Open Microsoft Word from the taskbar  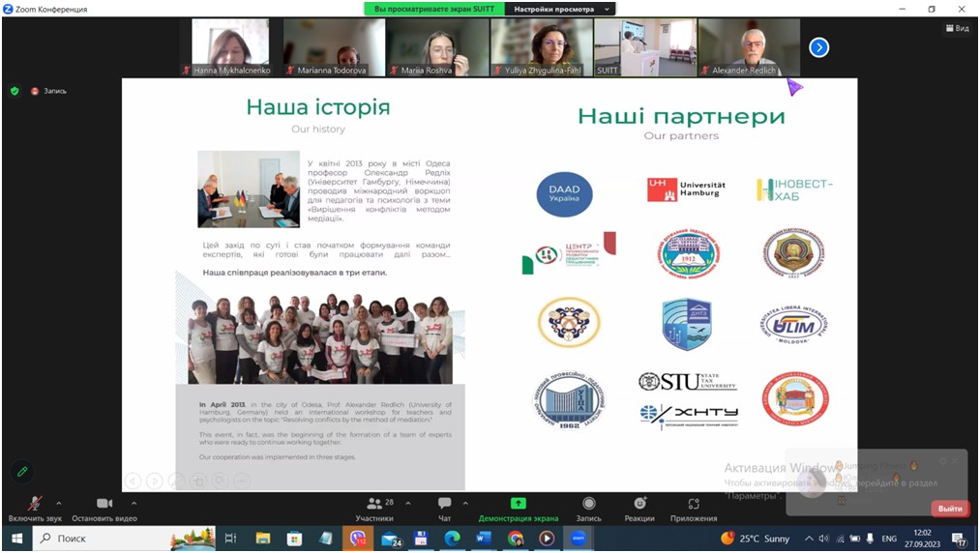(483, 538)
